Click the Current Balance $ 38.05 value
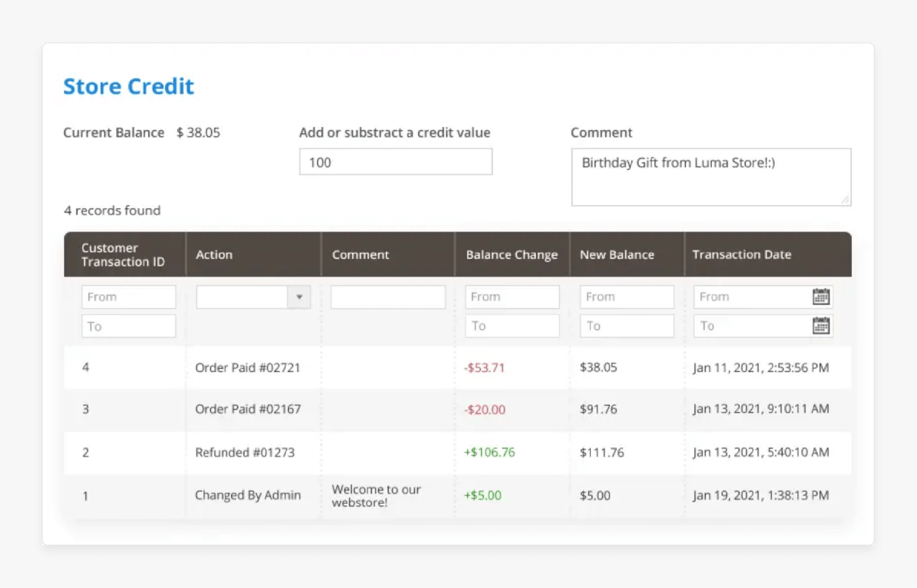Viewport: 917px width, 588px height. pos(198,132)
